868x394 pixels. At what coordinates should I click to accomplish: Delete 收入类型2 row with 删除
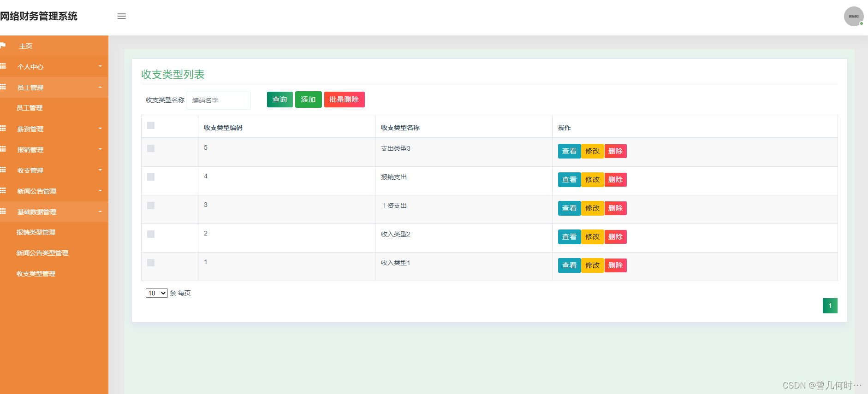[615, 237]
